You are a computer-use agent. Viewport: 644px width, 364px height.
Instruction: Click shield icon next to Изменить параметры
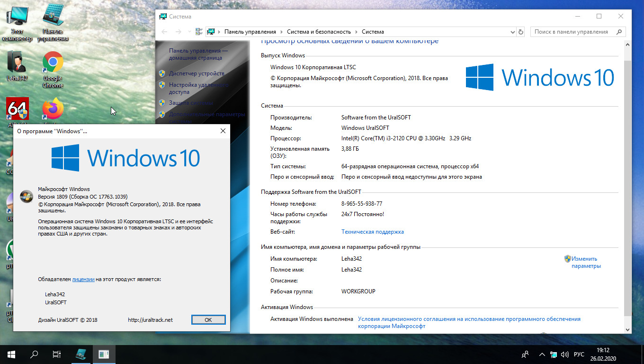(567, 259)
